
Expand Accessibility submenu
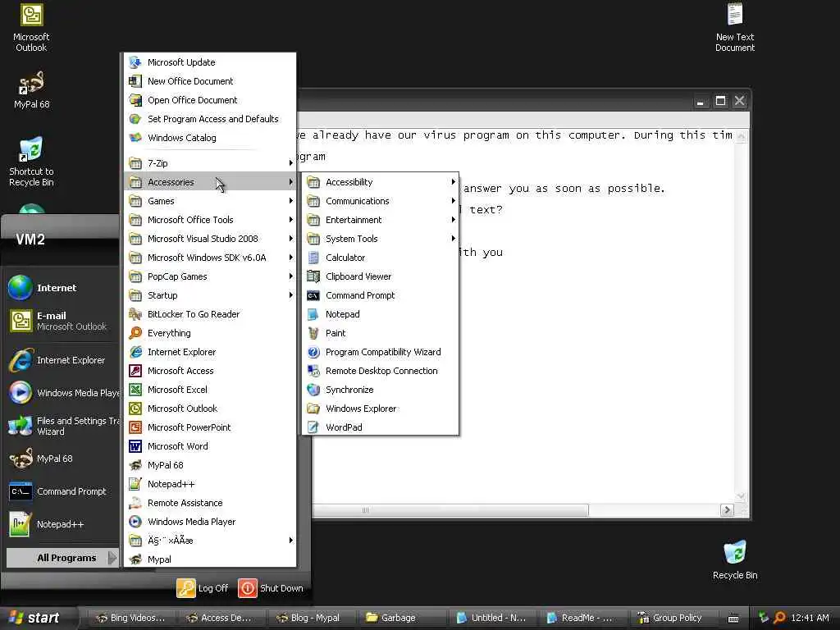click(x=380, y=182)
